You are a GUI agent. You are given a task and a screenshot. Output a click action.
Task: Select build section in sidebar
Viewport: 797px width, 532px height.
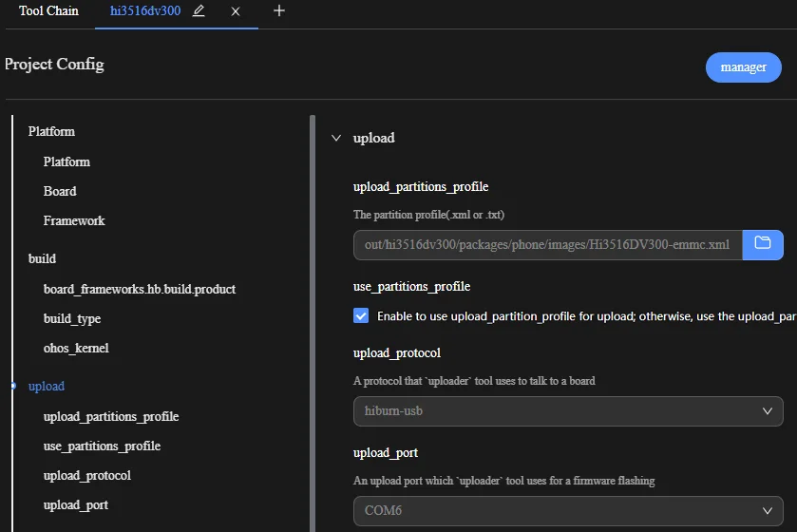coord(42,259)
